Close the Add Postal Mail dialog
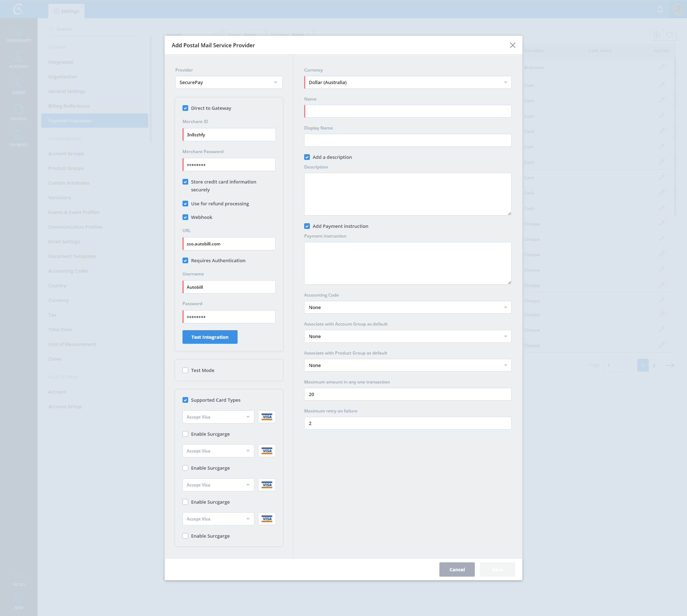Screen dimensions: 687x616 point(512,45)
